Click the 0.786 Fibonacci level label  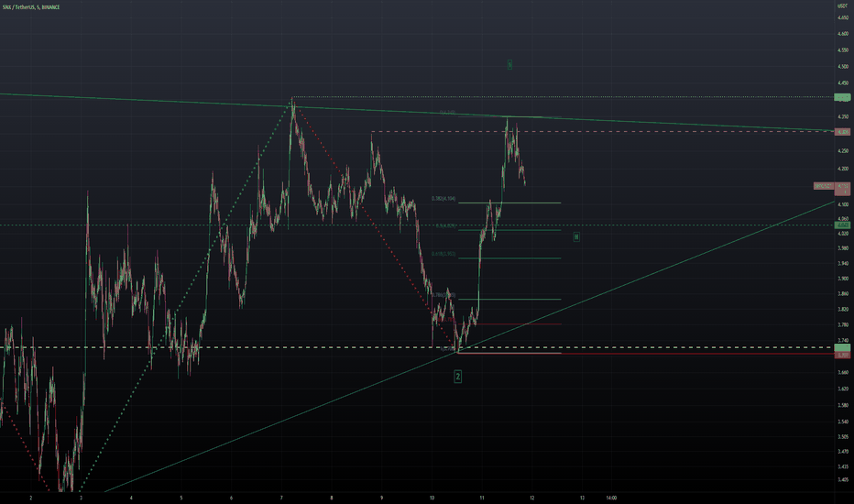click(443, 295)
